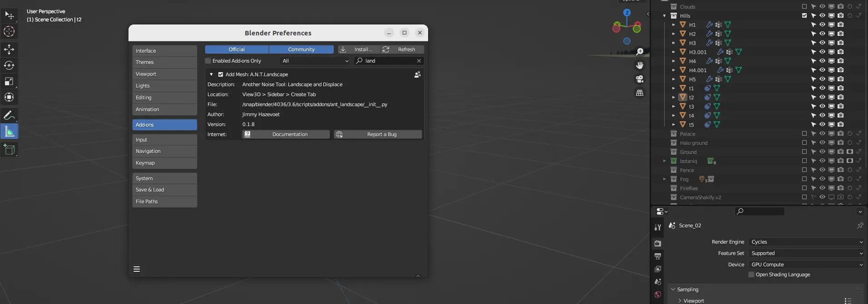The height and width of the screenshot is (304, 868).
Task: Switch to the Themes preferences tab
Action: coord(165,62)
